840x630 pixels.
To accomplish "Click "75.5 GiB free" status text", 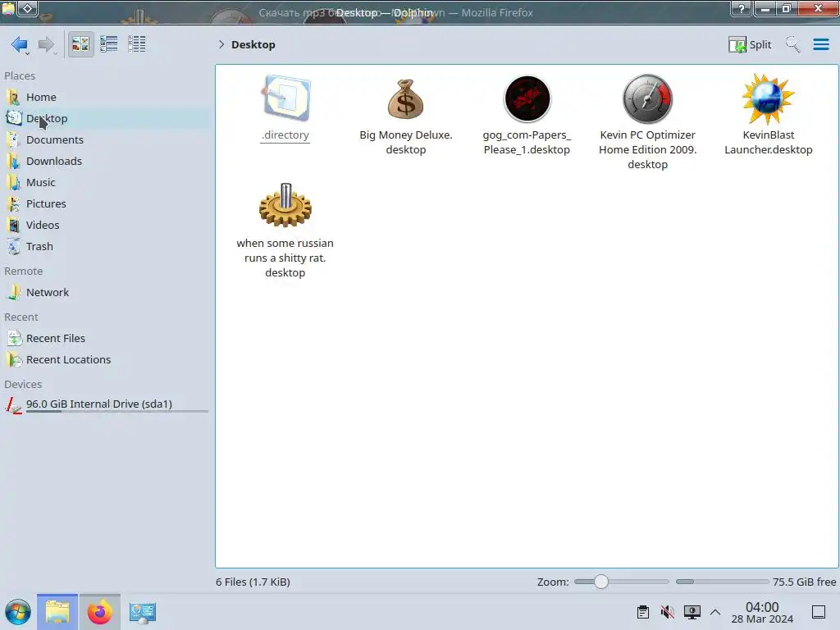I will point(804,582).
